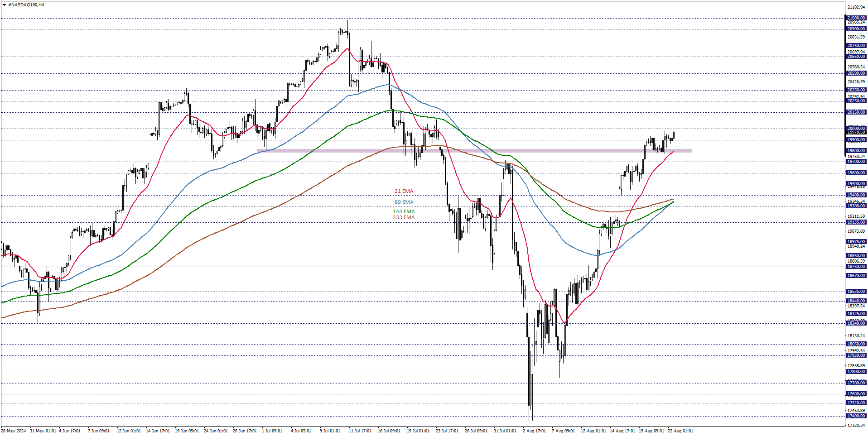Viewport: 868px width, 436px height.
Task: Open the chart menu triangle beside #NASDAQ100,H4
Action: pyautogui.click(x=4, y=5)
